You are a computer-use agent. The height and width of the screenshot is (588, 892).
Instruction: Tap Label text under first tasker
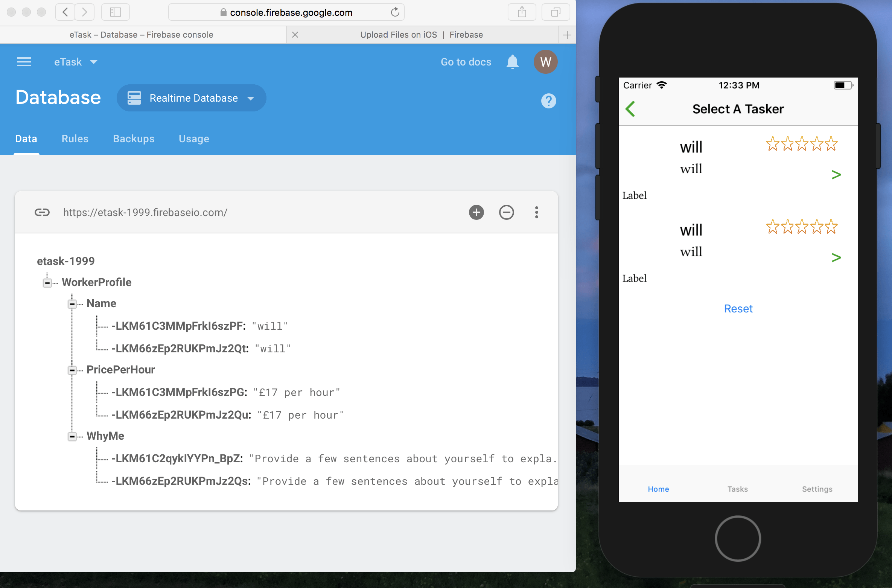point(635,195)
